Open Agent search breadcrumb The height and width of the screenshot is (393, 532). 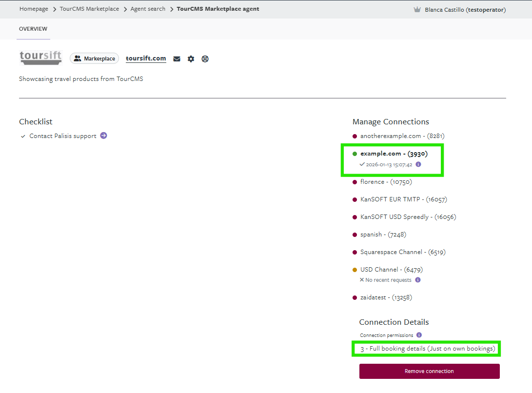click(148, 9)
